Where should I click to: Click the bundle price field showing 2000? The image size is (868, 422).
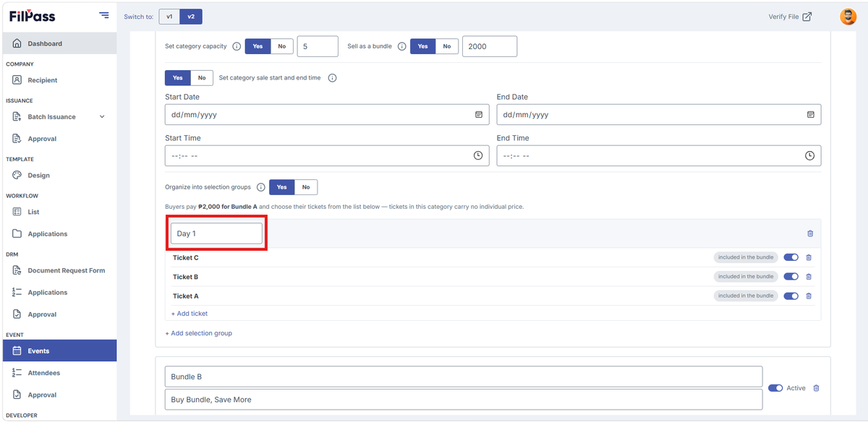click(x=490, y=46)
